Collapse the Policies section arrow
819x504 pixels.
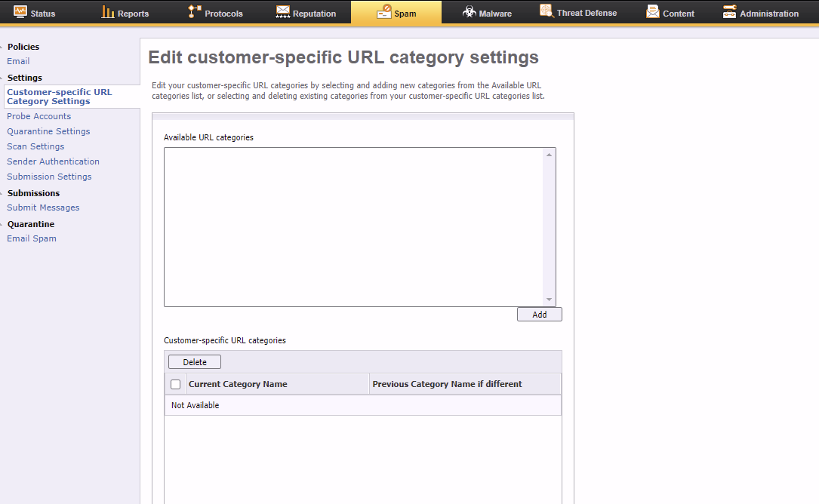pyautogui.click(x=2, y=48)
